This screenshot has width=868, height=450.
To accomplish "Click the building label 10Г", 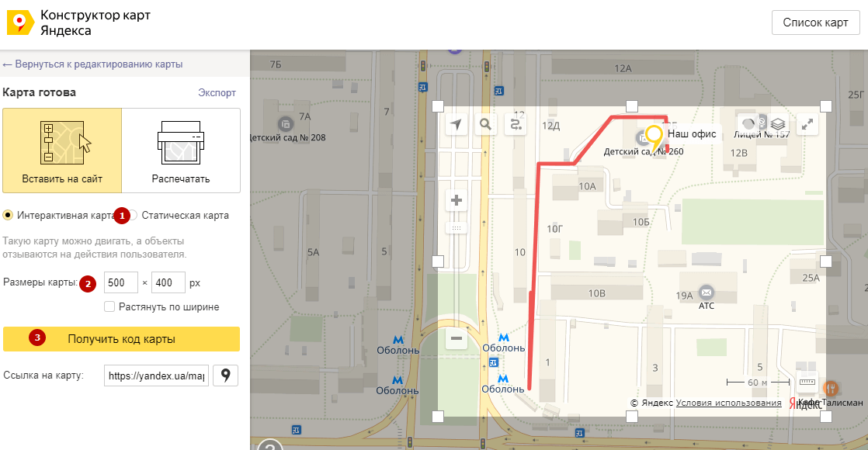I will (554, 229).
